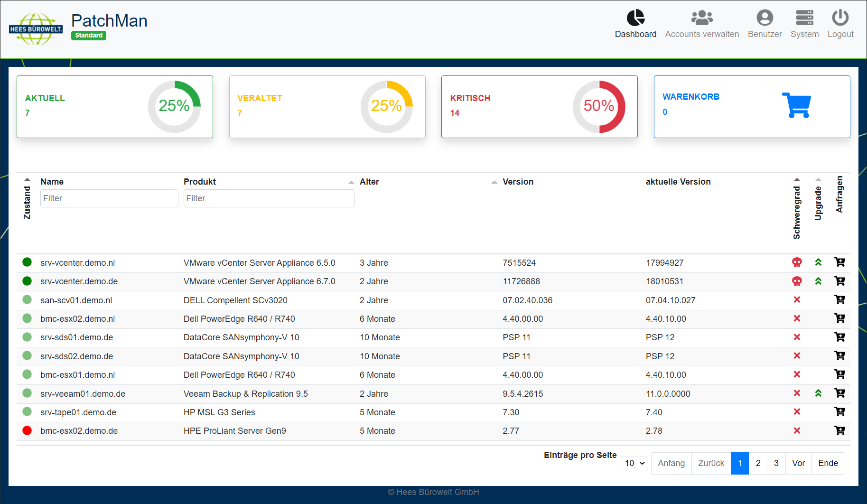Add srv-vcenter.demo.nl to cart

click(x=839, y=262)
